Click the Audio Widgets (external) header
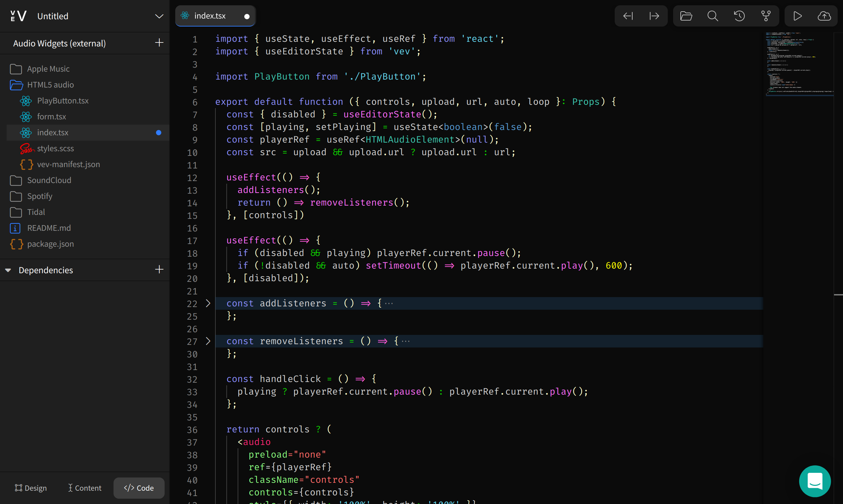 coord(59,43)
